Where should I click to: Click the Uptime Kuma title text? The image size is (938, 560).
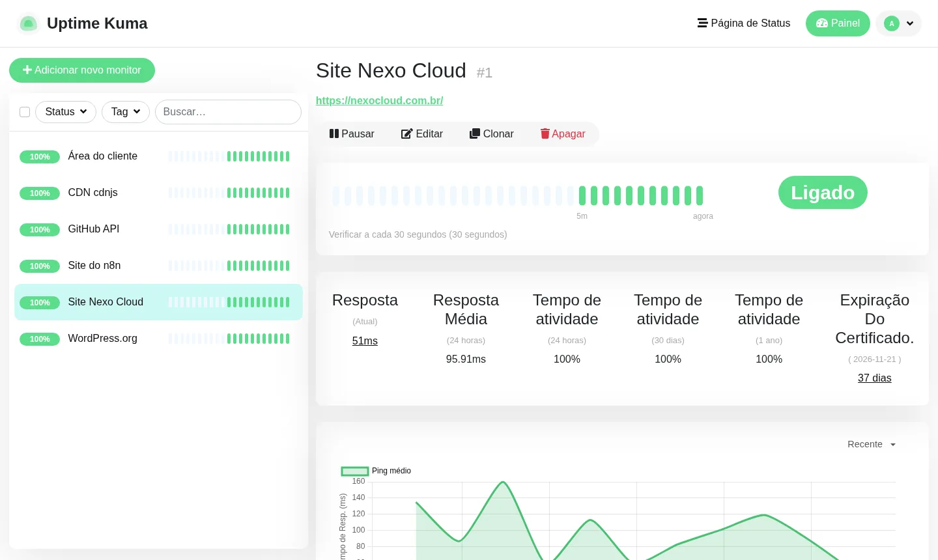[x=97, y=23]
